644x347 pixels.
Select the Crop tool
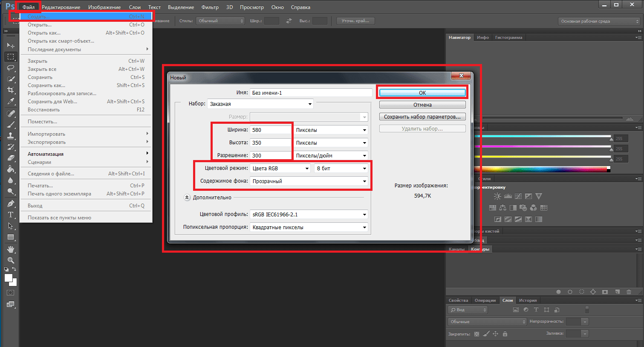(x=11, y=90)
